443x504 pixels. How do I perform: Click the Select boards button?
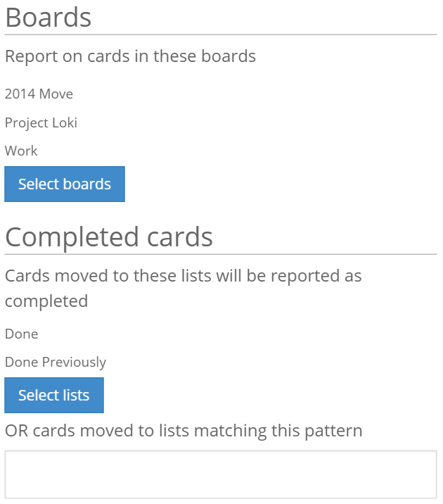[x=65, y=184]
